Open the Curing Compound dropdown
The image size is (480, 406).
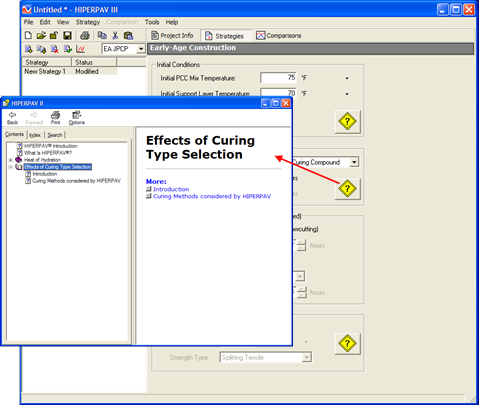pyautogui.click(x=354, y=162)
